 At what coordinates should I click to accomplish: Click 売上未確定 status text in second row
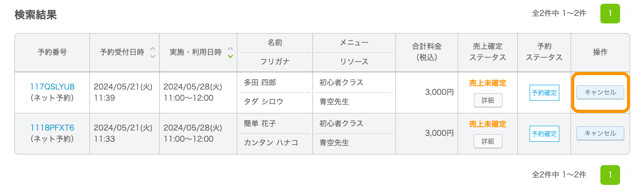coord(488,124)
